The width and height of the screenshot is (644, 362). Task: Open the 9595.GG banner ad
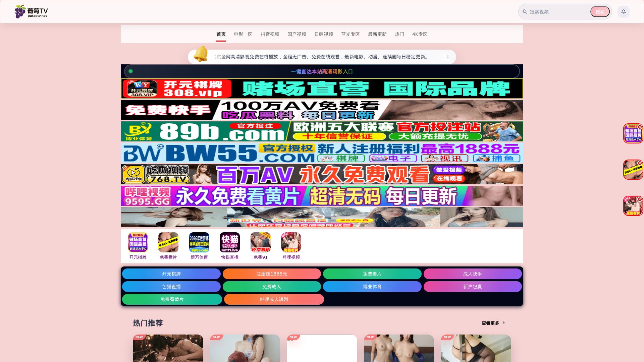tap(322, 196)
